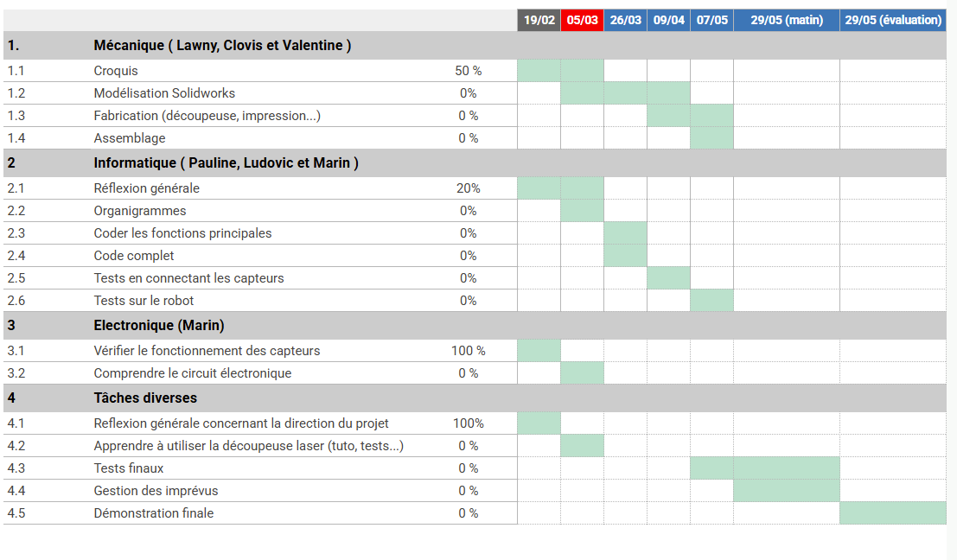Click the 20% progress for Réflexion générale
The height and width of the screenshot is (560, 957).
[x=469, y=188]
